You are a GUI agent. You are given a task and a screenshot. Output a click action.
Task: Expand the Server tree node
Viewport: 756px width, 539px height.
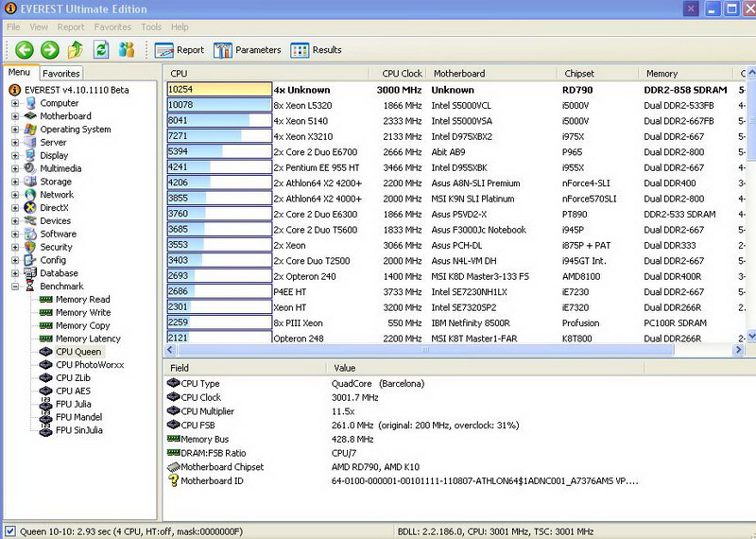15,143
